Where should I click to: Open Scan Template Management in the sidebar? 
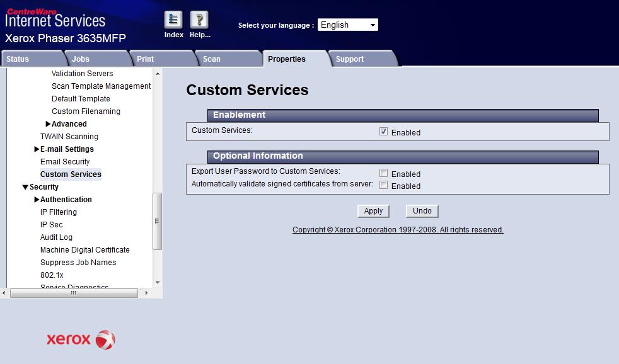tap(101, 86)
